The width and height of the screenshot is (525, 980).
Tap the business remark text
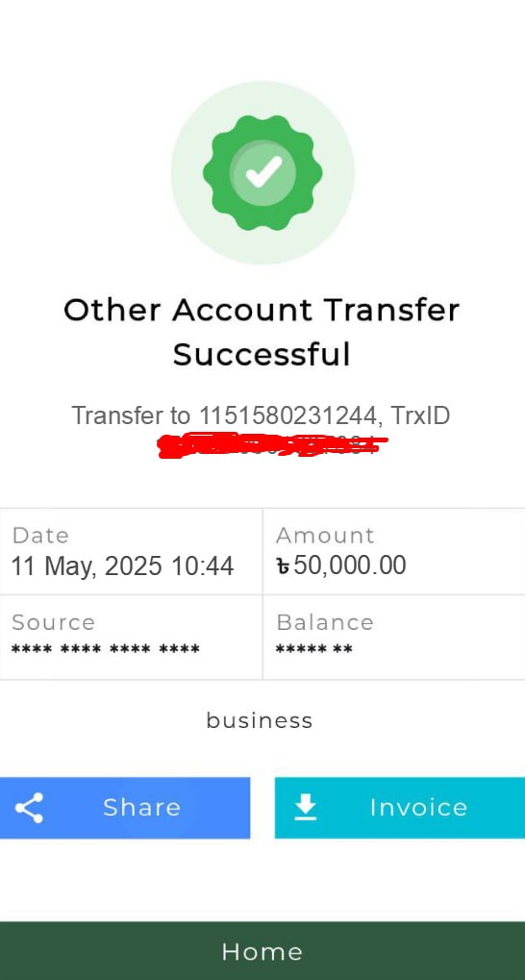(x=260, y=720)
